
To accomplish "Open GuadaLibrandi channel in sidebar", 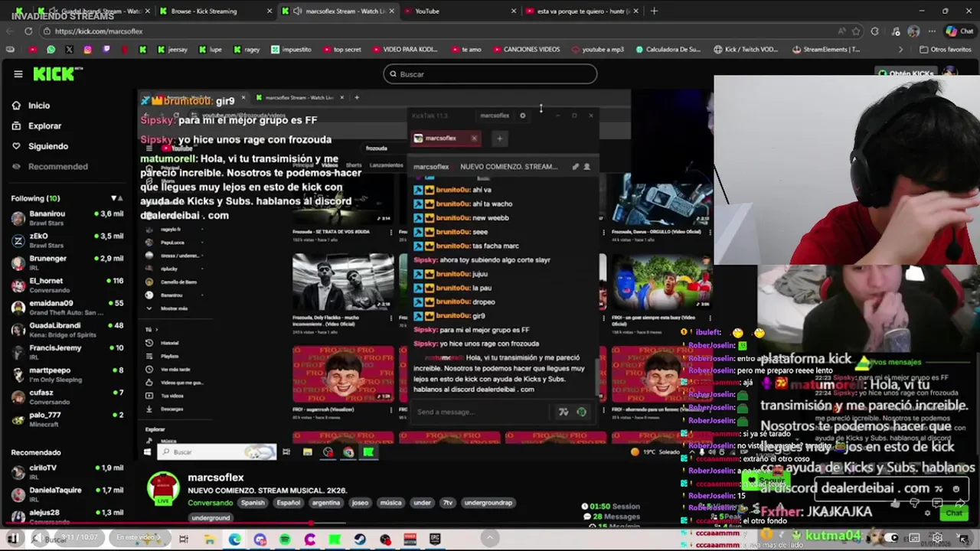I will (67, 329).
